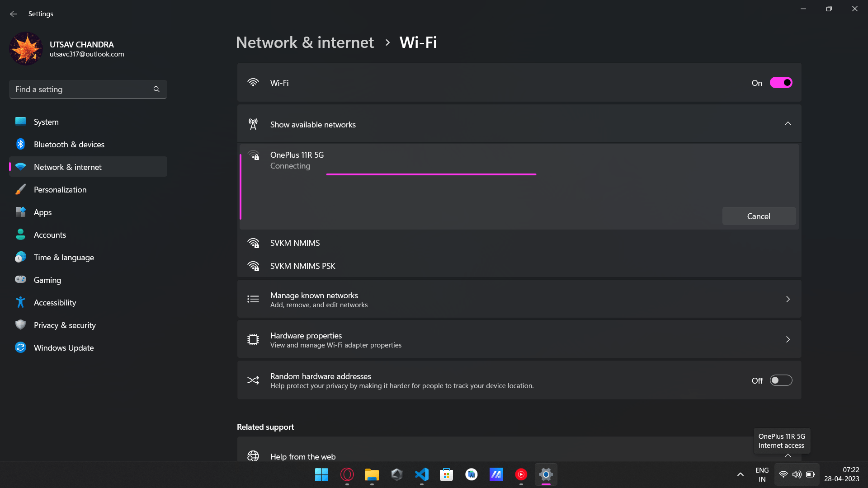This screenshot has width=868, height=488.
Task: Click the Find a setting field
Action: point(81,89)
